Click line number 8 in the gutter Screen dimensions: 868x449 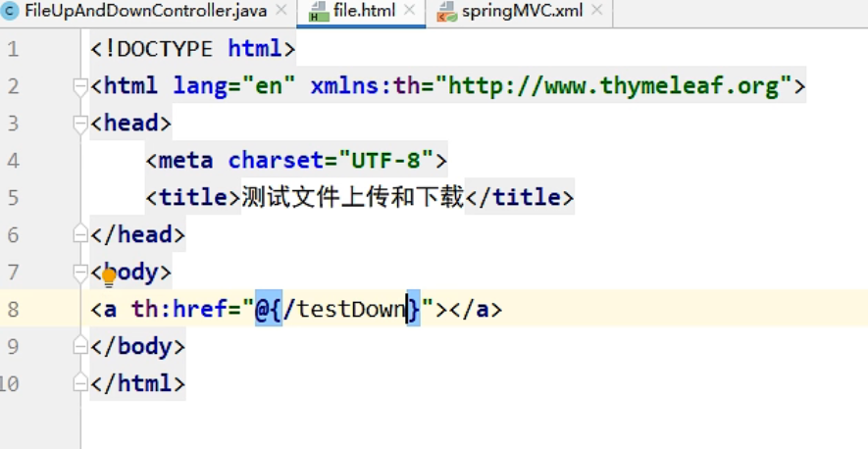point(13,309)
